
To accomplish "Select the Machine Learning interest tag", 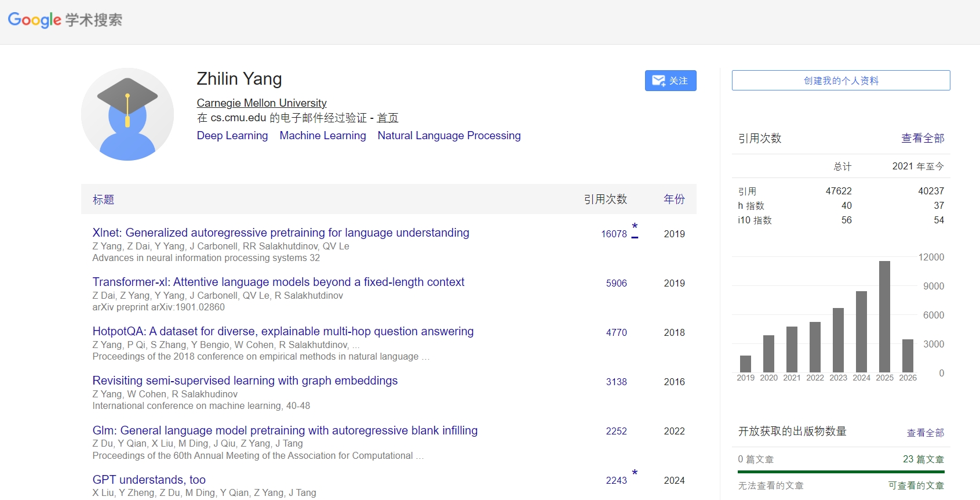I will 322,135.
